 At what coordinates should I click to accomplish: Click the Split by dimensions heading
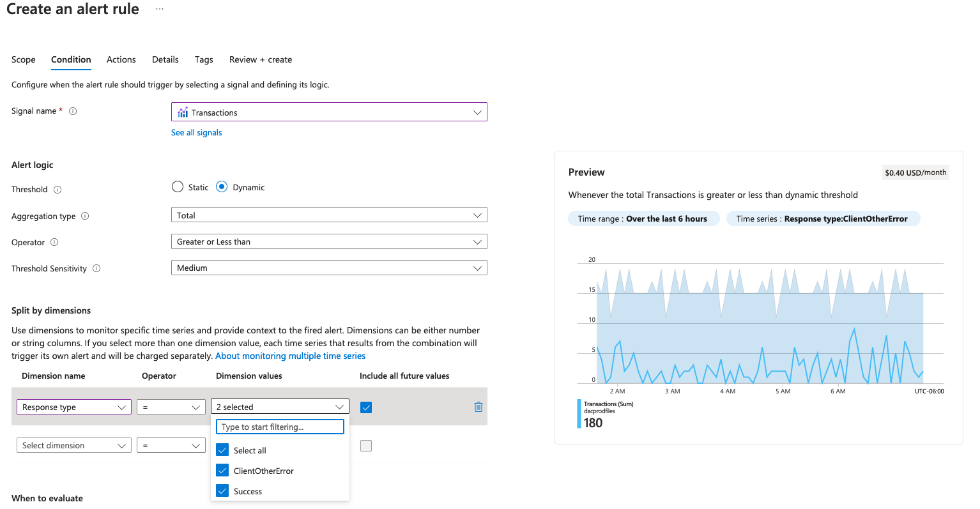pyautogui.click(x=51, y=310)
